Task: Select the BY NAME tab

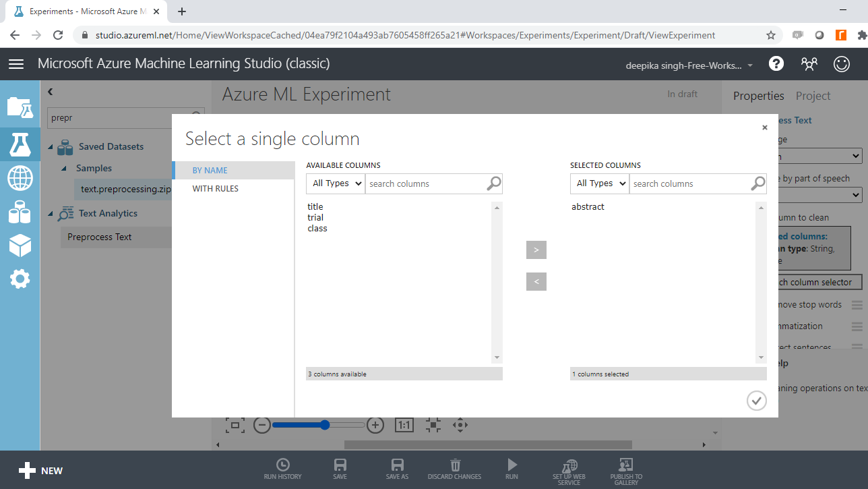Action: pyautogui.click(x=233, y=171)
